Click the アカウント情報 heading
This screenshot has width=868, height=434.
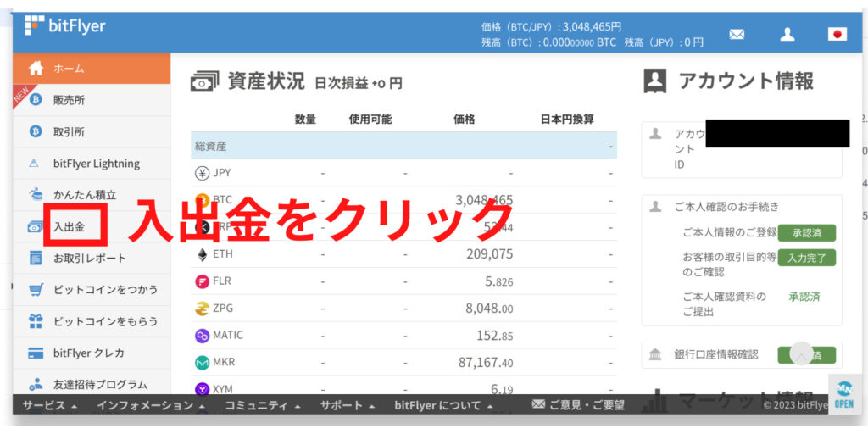pos(746,81)
